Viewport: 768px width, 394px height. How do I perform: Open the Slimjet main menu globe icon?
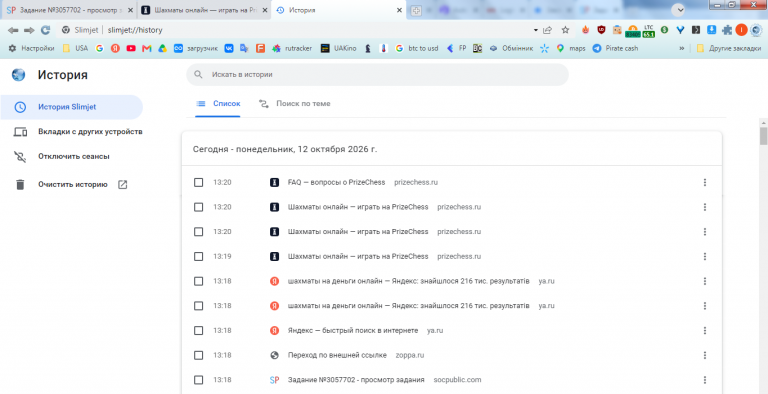click(x=756, y=30)
